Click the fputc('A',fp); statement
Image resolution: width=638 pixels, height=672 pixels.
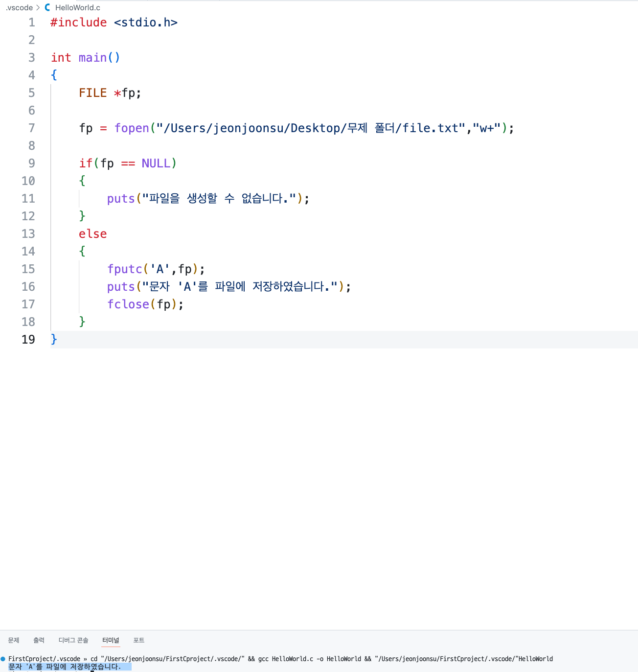pyautogui.click(x=156, y=269)
